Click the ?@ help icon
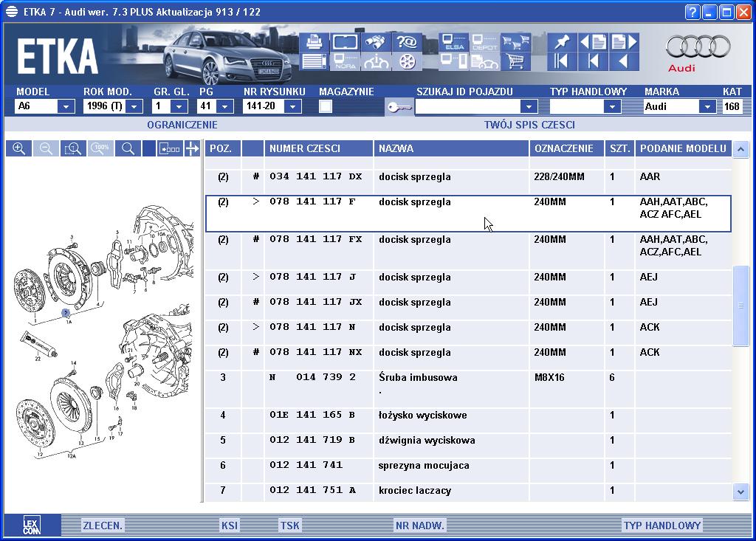Viewport: 756px width, 541px height. click(407, 42)
